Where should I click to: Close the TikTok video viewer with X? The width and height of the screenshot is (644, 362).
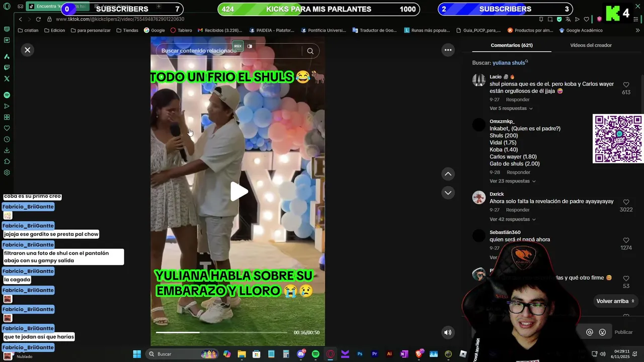(x=28, y=50)
